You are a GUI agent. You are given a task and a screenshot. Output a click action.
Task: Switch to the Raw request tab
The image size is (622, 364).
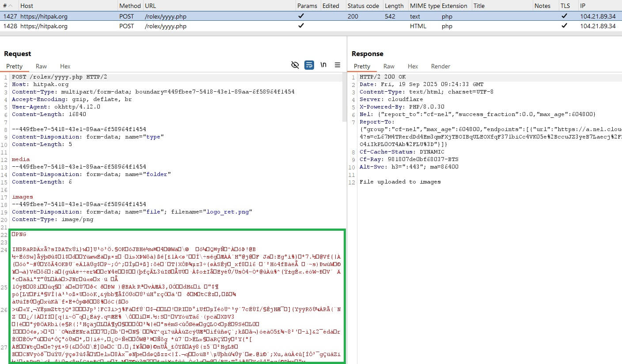41,66
